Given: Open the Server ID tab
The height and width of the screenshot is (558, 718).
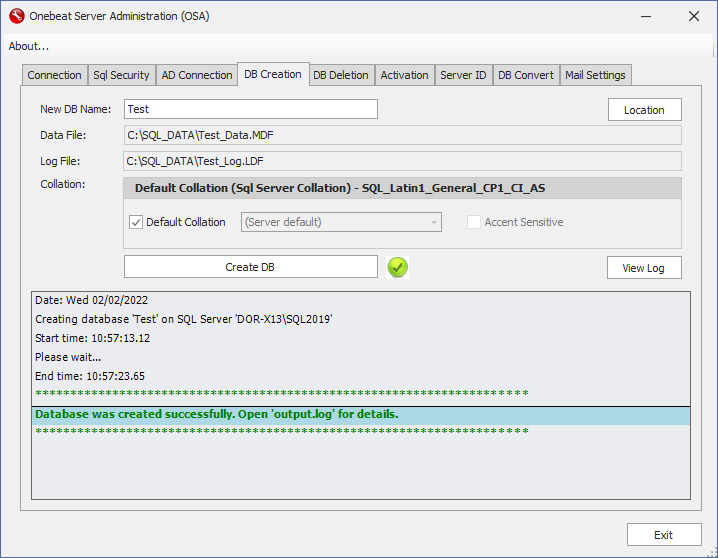Looking at the screenshot, I should [x=463, y=75].
